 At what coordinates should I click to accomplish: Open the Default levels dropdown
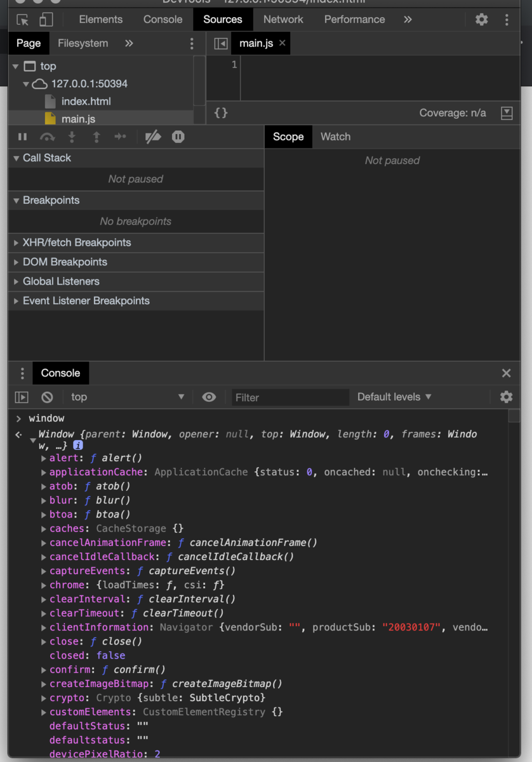tap(394, 397)
